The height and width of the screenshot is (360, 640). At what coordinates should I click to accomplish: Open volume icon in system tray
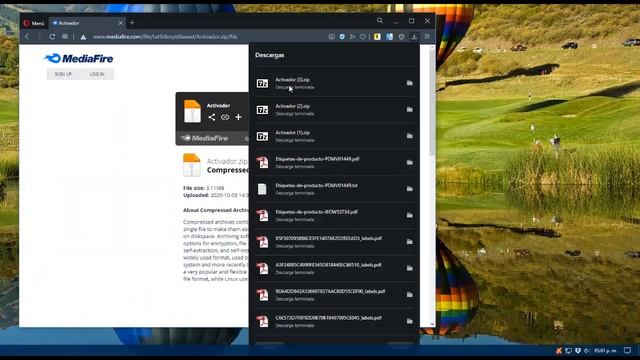[x=587, y=351]
